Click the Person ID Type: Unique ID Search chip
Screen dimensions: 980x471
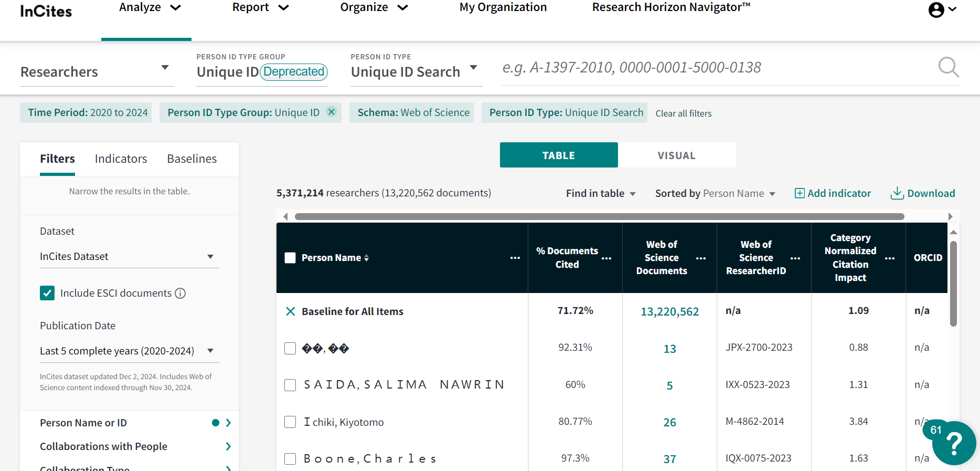pyautogui.click(x=564, y=112)
